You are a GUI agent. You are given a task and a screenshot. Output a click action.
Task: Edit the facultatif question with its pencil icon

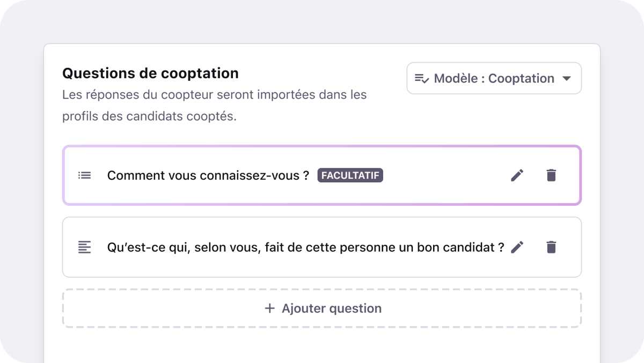[x=517, y=175]
